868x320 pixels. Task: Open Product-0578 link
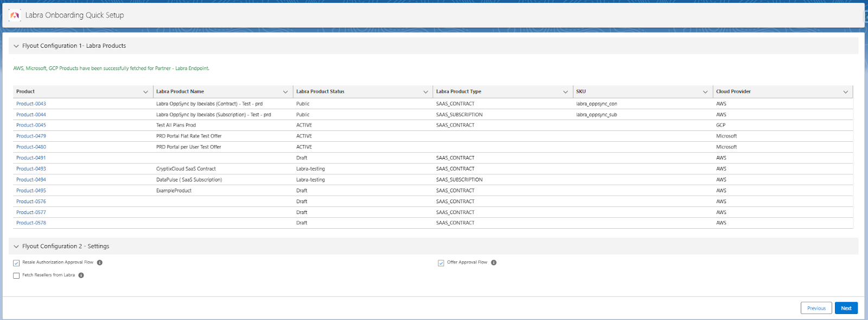coord(31,223)
